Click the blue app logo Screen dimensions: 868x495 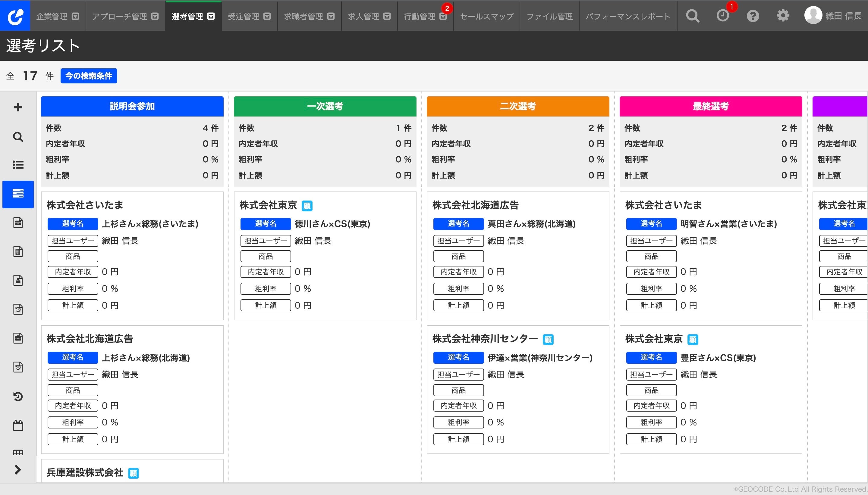[15, 16]
